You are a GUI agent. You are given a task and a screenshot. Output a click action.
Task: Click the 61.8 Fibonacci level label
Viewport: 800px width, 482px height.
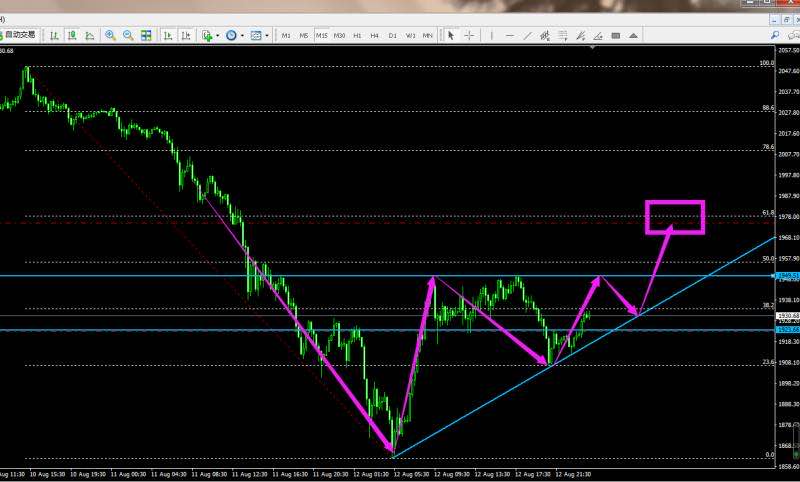click(768, 213)
